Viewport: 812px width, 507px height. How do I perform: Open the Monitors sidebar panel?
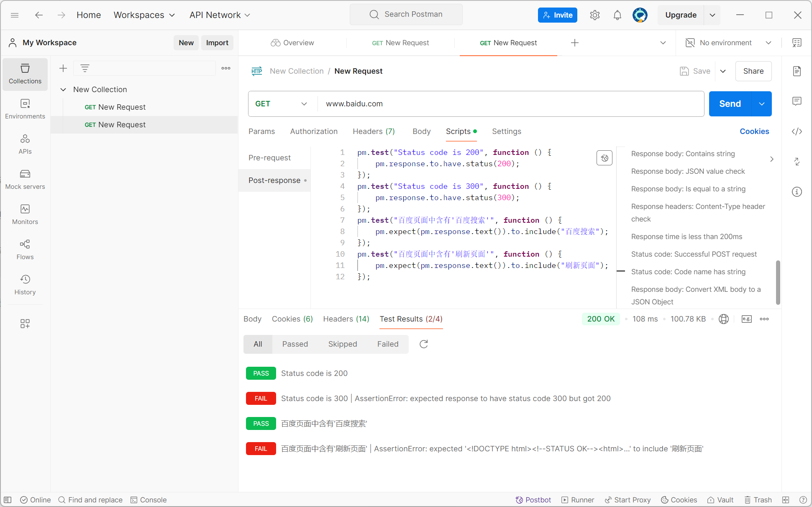pos(25,215)
